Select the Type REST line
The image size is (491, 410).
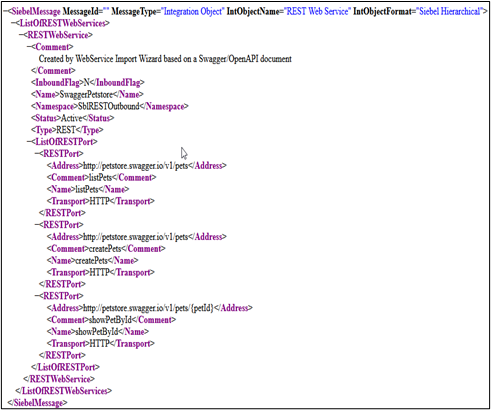[67, 130]
